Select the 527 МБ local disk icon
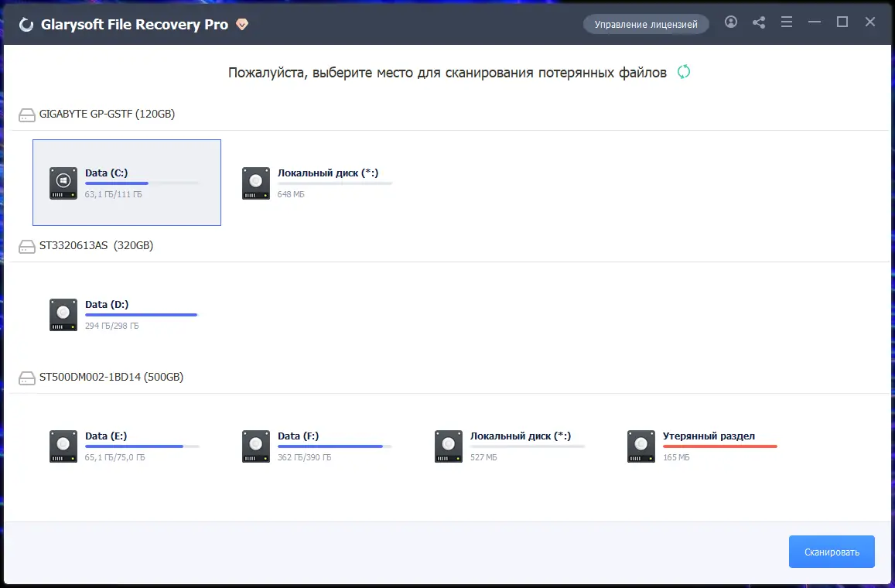This screenshot has width=895, height=588. tap(449, 446)
